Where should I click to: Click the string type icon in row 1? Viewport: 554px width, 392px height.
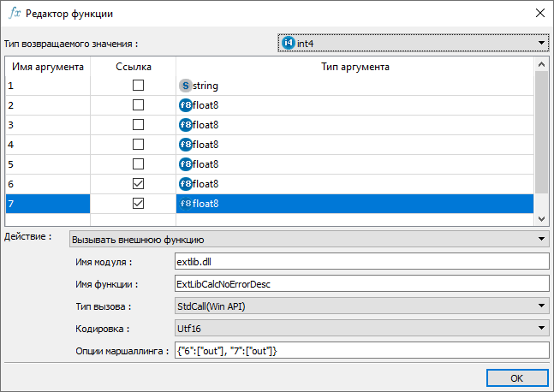coord(185,86)
